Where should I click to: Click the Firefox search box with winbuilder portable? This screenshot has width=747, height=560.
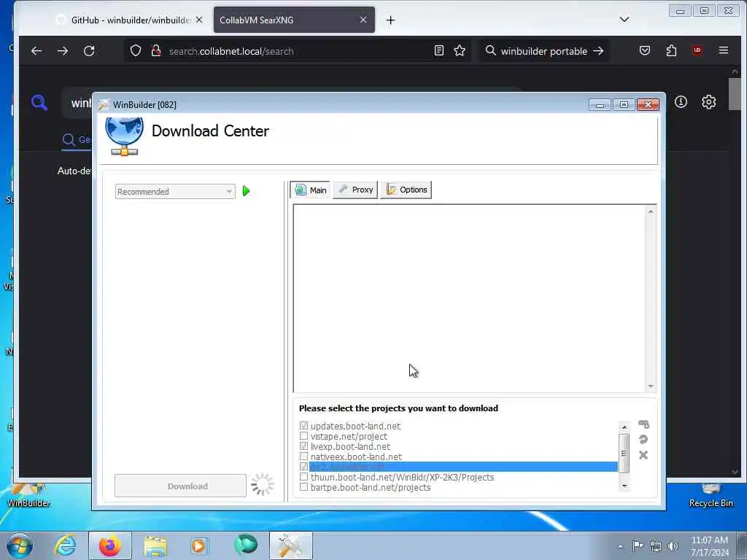[543, 51]
